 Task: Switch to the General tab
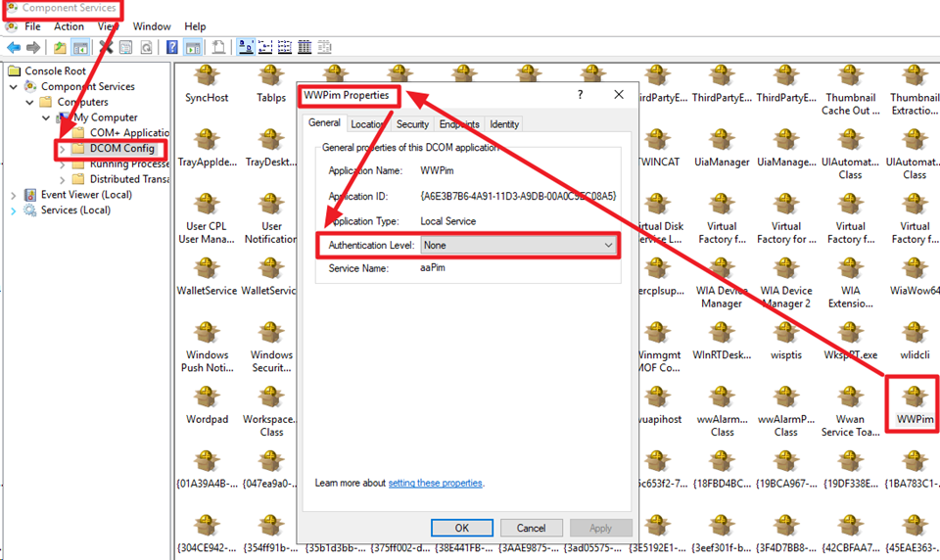324,123
